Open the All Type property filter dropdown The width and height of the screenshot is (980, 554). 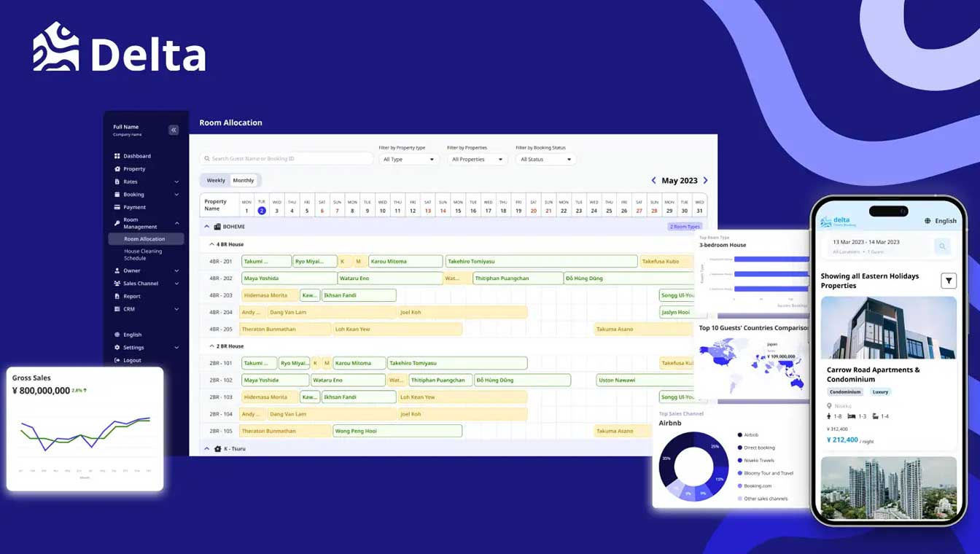[408, 159]
